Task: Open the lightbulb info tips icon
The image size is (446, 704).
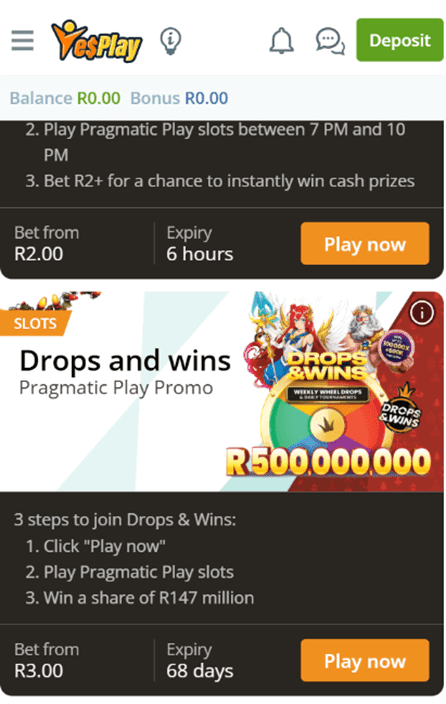Action: (x=170, y=41)
